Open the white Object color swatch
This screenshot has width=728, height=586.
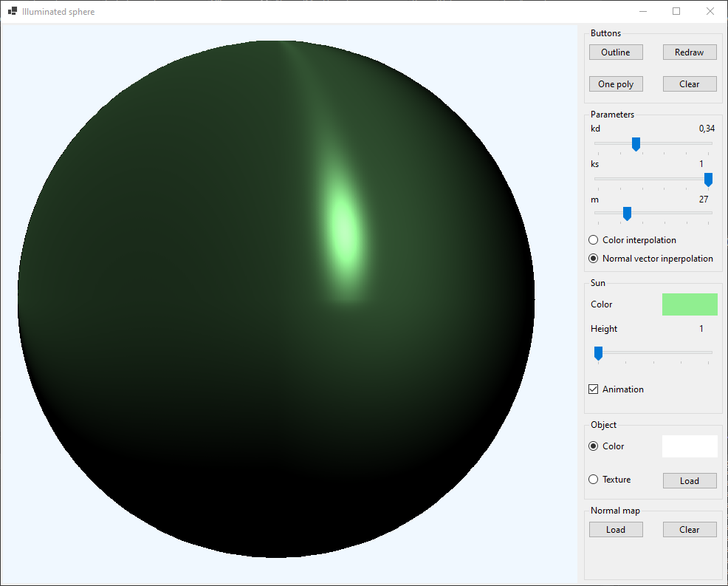(690, 446)
